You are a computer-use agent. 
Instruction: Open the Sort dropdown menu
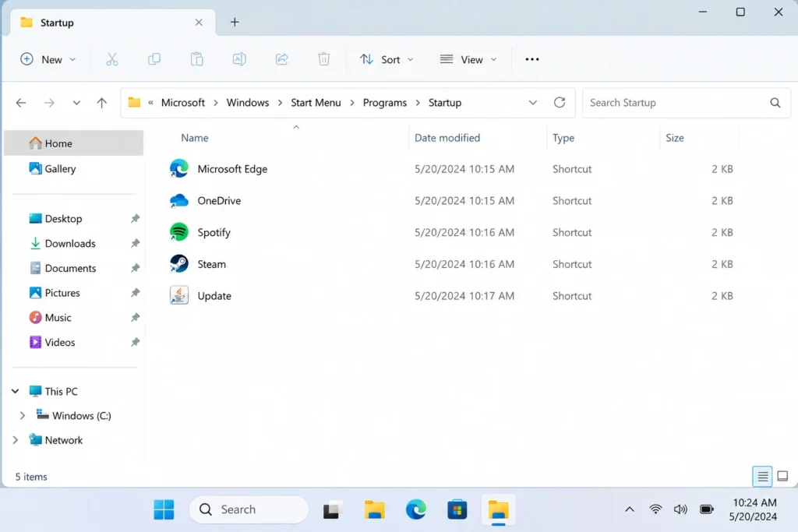387,59
